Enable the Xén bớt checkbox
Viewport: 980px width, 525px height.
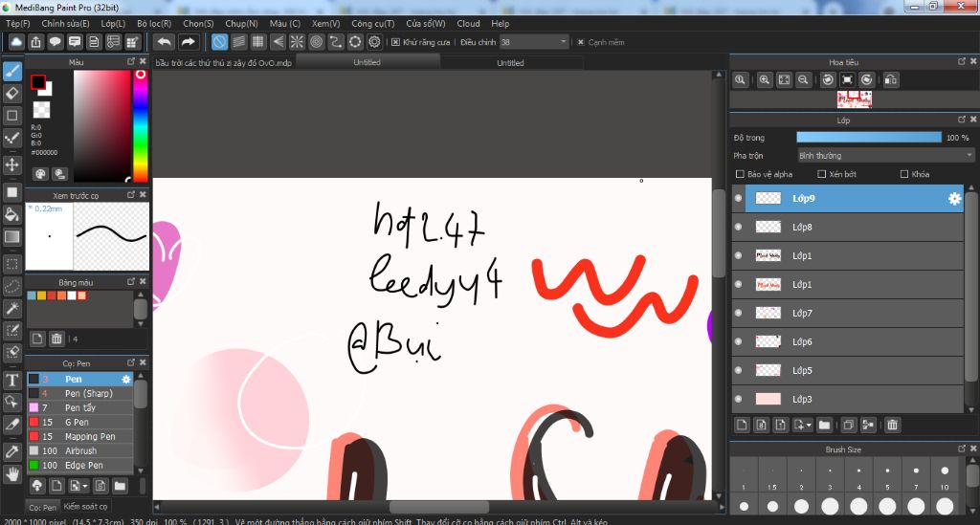[x=822, y=174]
